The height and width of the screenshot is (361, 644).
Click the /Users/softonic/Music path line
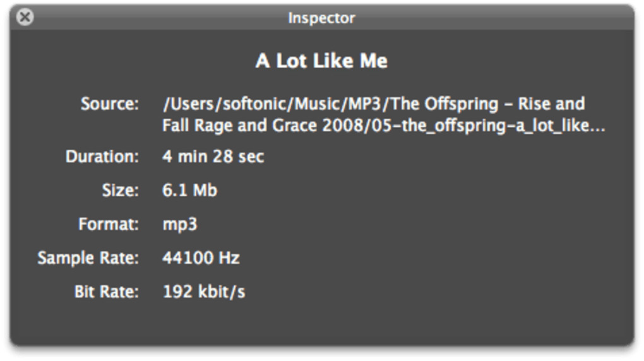coord(373,104)
